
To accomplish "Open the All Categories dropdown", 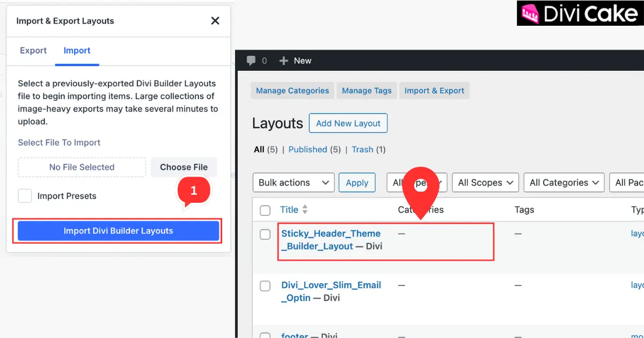I will pos(564,182).
